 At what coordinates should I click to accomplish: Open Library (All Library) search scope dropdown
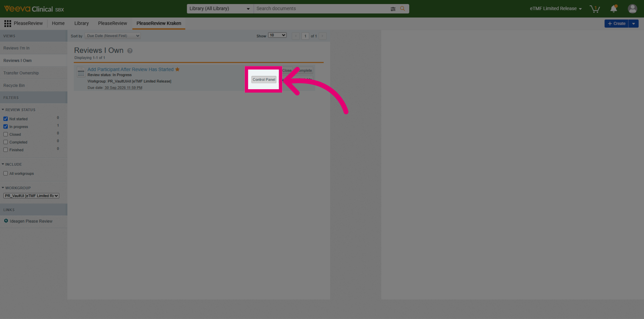pyautogui.click(x=220, y=9)
